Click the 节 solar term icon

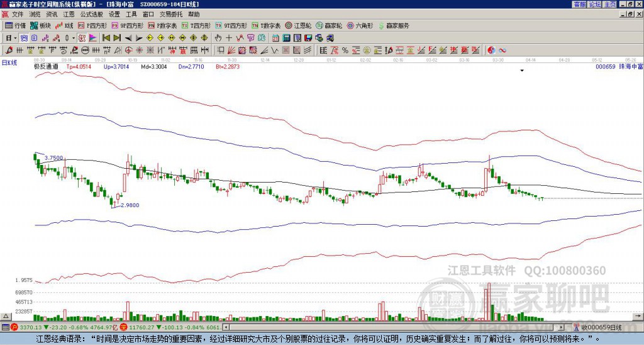(x=250, y=38)
